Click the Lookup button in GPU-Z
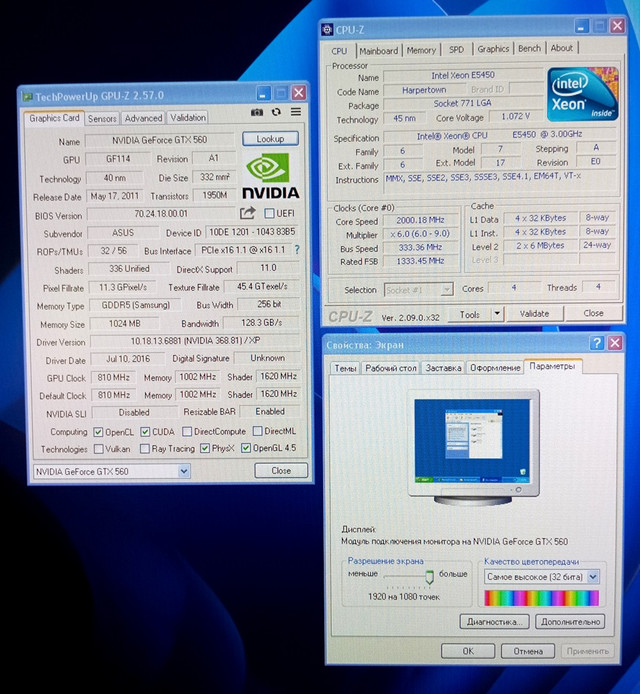 tap(270, 139)
